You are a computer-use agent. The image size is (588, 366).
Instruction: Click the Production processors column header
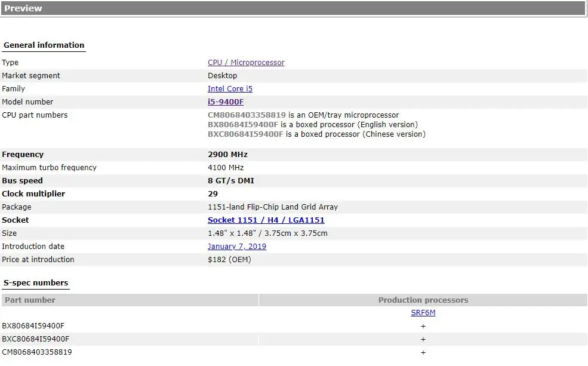(423, 300)
